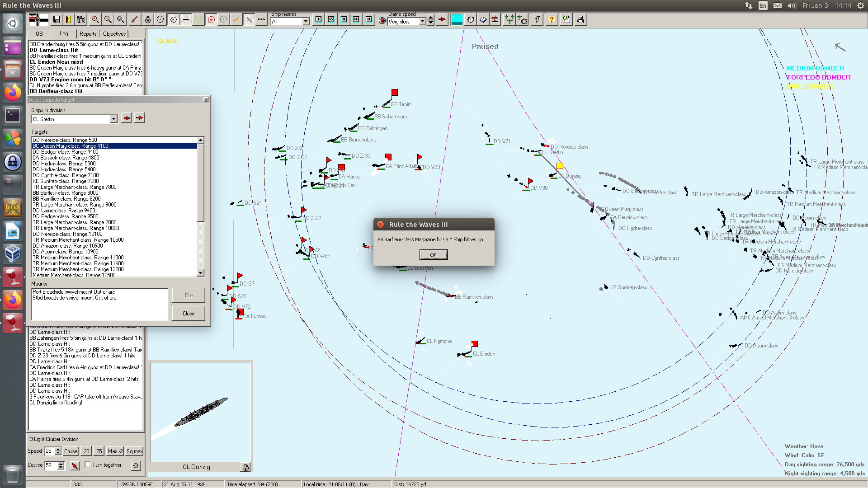Click the padlock next to CL Danzig
Viewport: 868px width, 488px height.
pos(245,467)
